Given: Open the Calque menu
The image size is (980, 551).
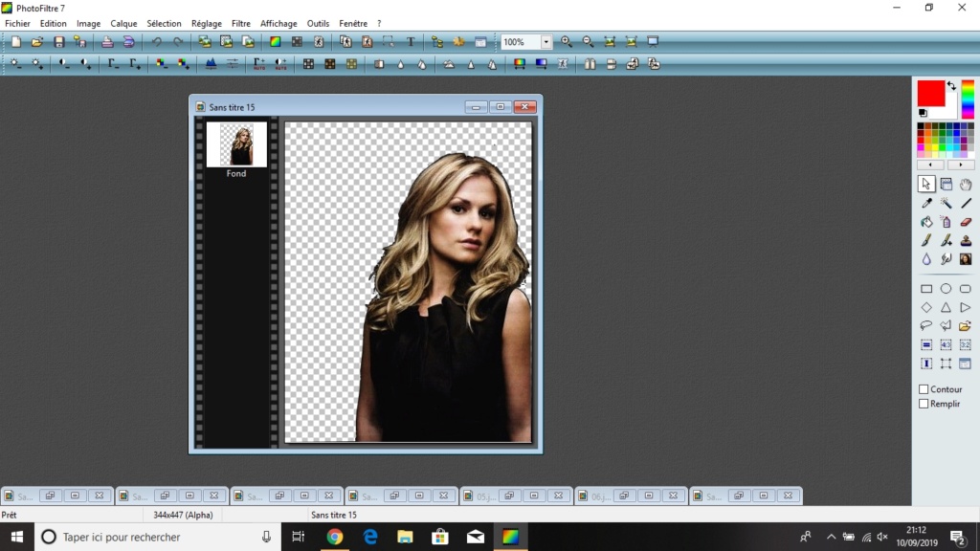Looking at the screenshot, I should pyautogui.click(x=123, y=24).
